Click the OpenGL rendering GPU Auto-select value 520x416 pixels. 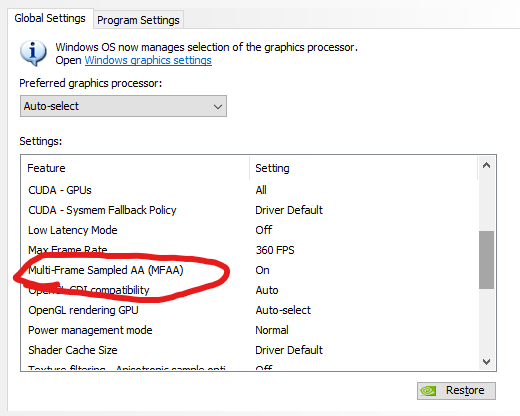coord(283,310)
